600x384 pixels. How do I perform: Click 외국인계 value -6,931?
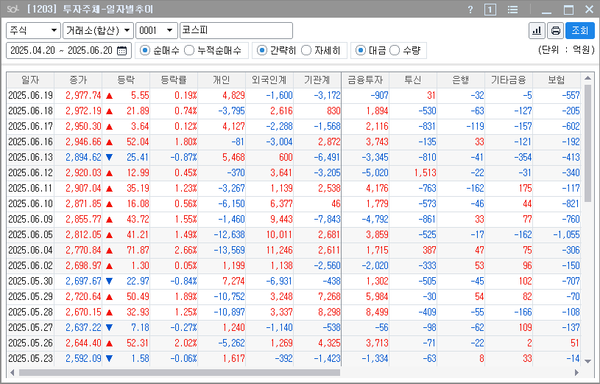tap(279, 281)
